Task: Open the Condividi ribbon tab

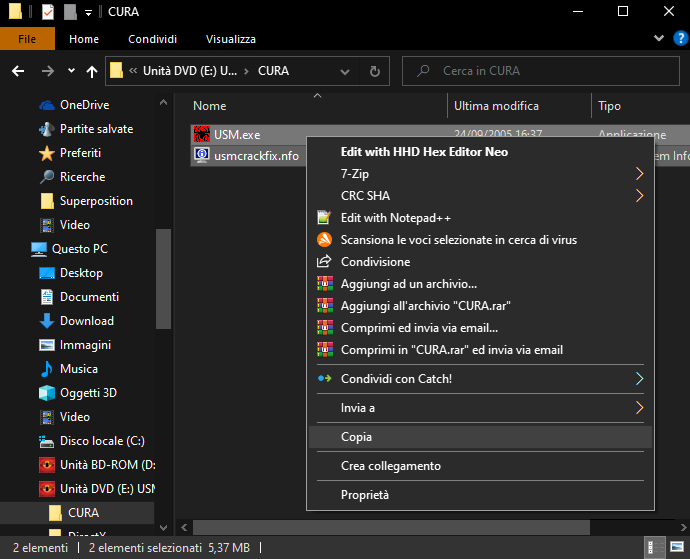Action: 152,39
